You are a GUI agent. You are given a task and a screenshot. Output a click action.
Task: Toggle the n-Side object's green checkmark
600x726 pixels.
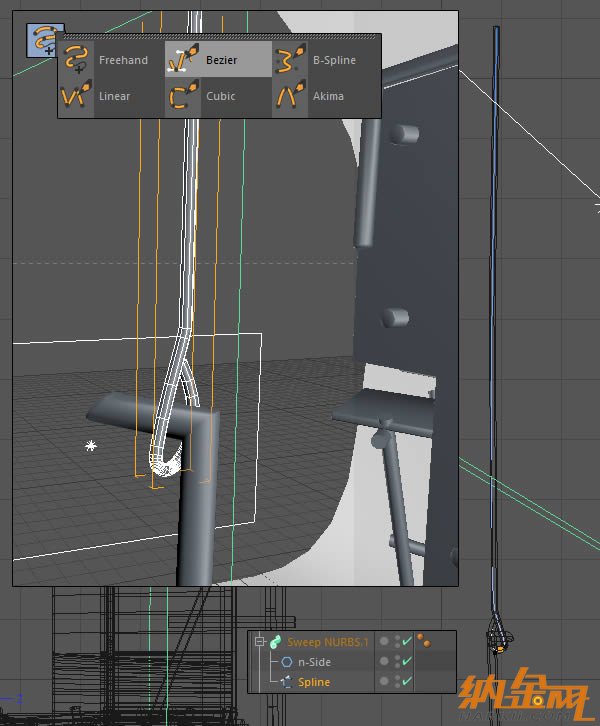point(406,662)
